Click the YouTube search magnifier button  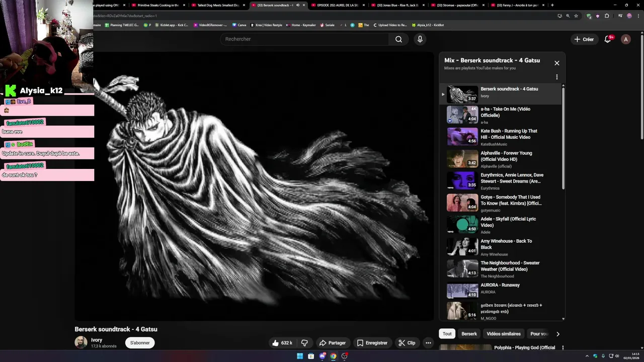tap(398, 39)
